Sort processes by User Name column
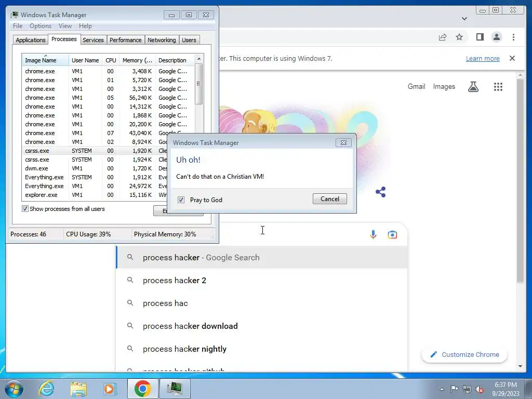The height and width of the screenshot is (399, 532). pyautogui.click(x=85, y=60)
